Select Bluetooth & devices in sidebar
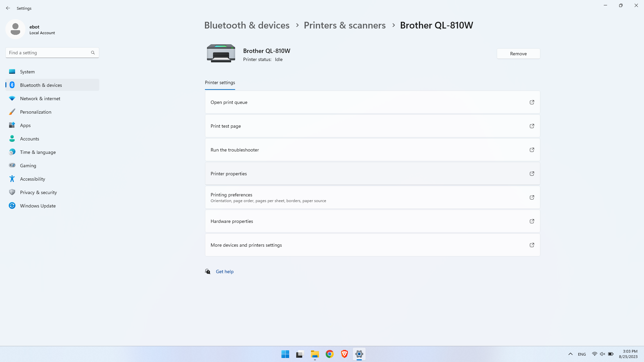 tap(52, 85)
